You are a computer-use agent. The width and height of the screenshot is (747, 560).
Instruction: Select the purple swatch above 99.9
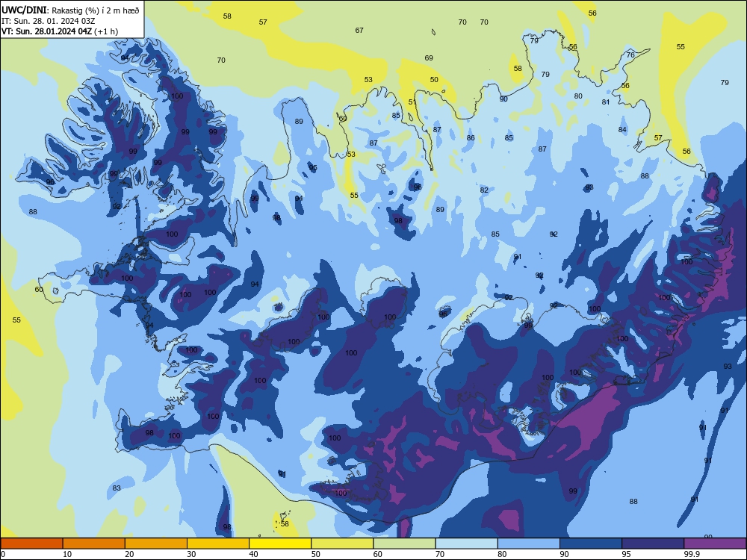tap(715, 544)
